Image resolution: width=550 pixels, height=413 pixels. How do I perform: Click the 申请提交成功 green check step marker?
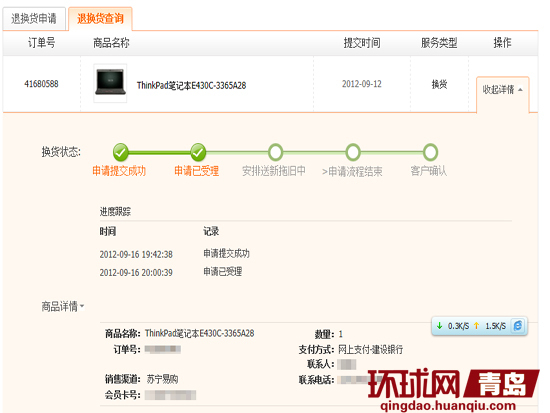tap(120, 152)
